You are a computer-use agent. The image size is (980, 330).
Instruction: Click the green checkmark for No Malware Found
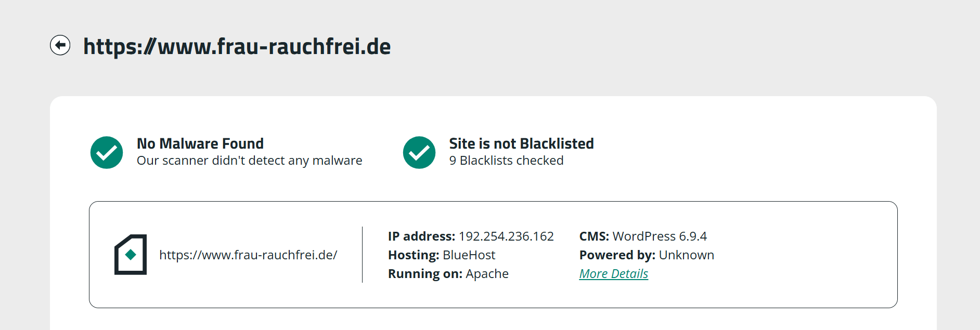[107, 153]
